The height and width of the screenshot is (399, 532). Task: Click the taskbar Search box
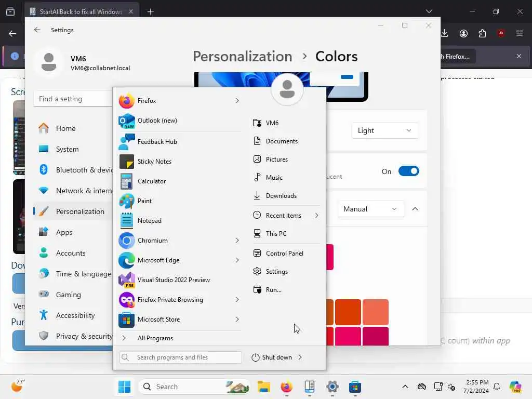coord(194,387)
